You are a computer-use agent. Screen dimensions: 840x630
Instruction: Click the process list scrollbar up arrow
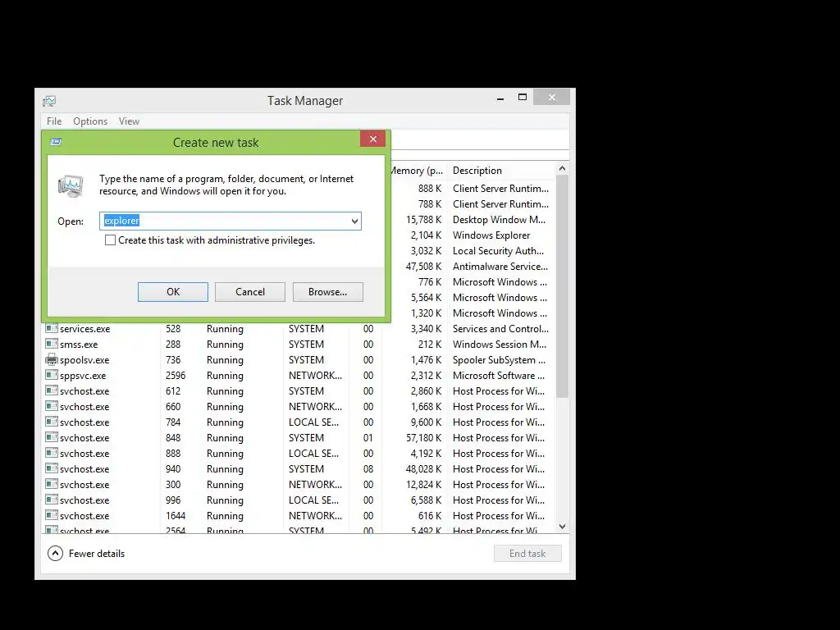click(x=562, y=169)
